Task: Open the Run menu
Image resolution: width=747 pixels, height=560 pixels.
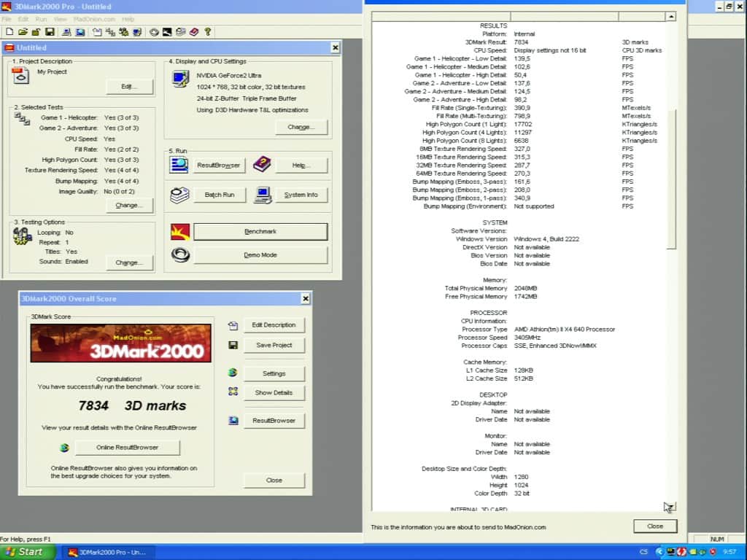Action: click(x=41, y=19)
